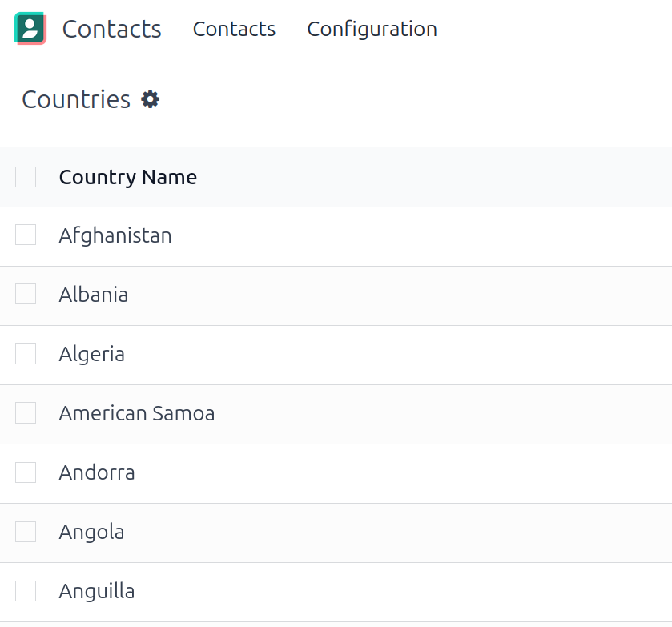Viewport: 672px width, 627px height.
Task: Sort by the Country Name column header
Action: 128,177
